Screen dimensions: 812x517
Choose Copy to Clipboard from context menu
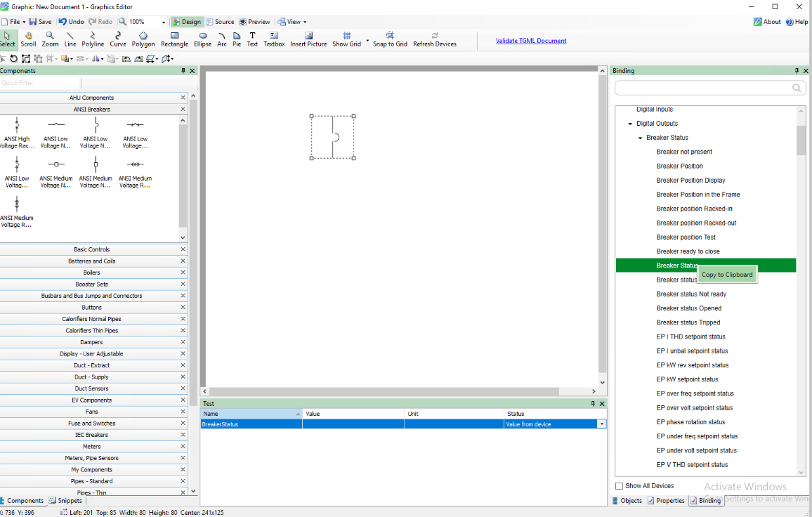pos(727,275)
